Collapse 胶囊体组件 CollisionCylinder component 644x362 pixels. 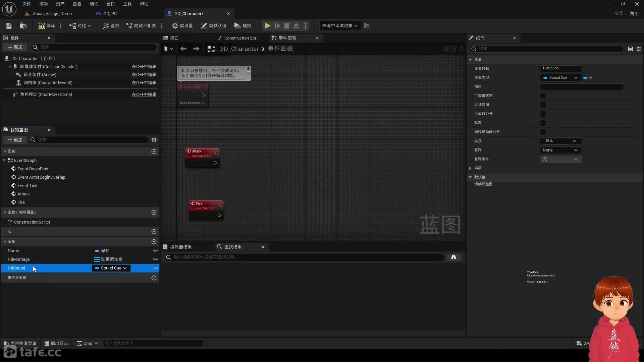coord(10,67)
